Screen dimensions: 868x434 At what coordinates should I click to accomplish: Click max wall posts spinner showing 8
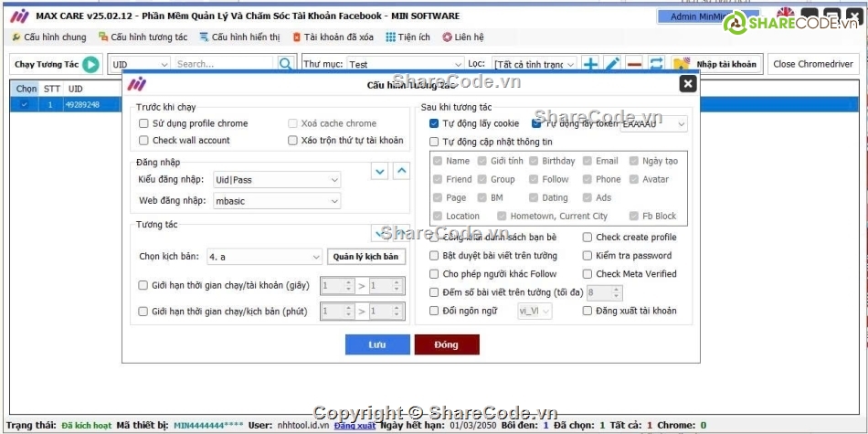[x=605, y=292]
